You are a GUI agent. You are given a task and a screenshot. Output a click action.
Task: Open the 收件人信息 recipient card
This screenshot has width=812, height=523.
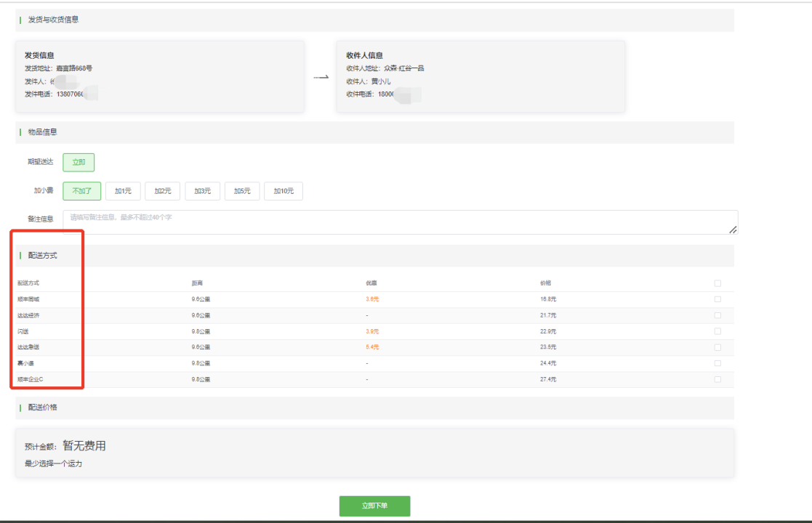pyautogui.click(x=480, y=76)
